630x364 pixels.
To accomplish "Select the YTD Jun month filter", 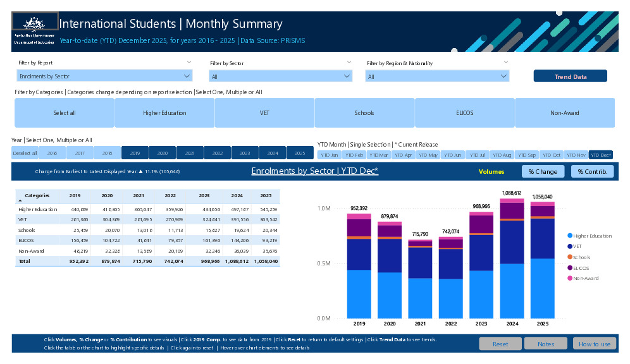I will tap(452, 154).
